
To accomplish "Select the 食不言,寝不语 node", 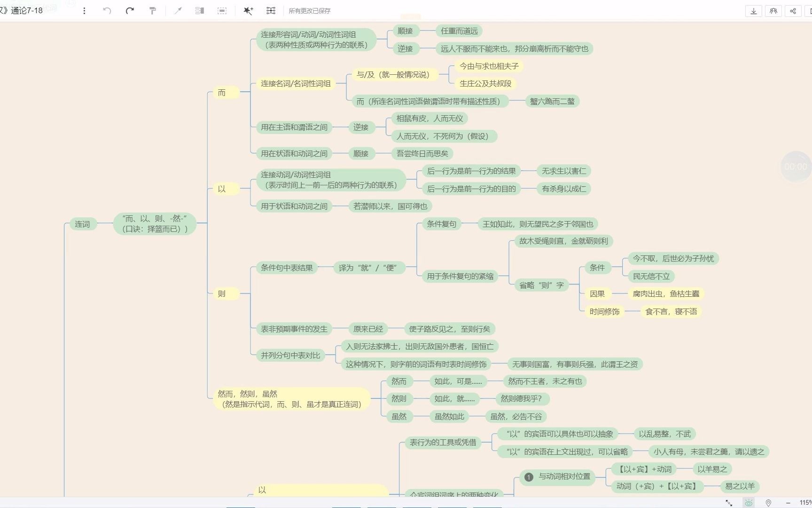I will click(671, 311).
